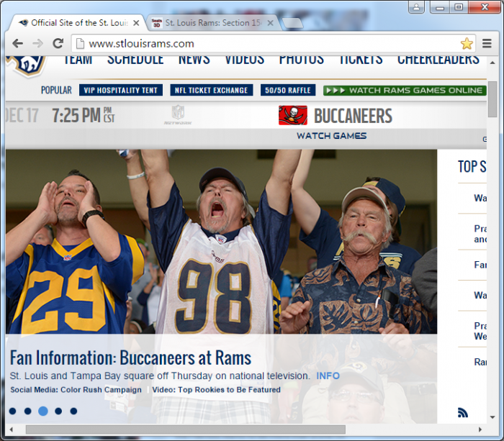
Task: Open the NEWS menu
Action: [194, 60]
